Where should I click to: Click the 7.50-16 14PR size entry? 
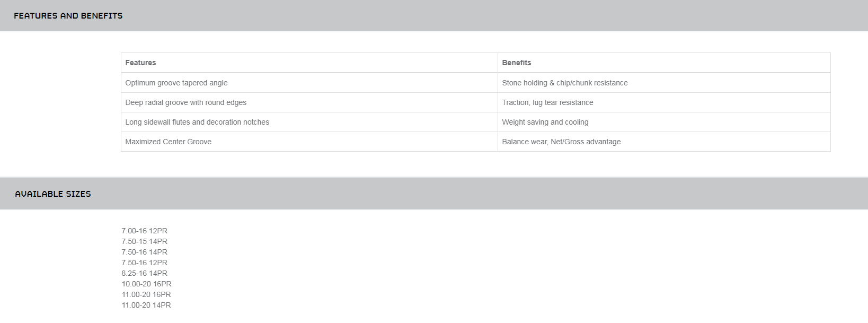pos(144,252)
